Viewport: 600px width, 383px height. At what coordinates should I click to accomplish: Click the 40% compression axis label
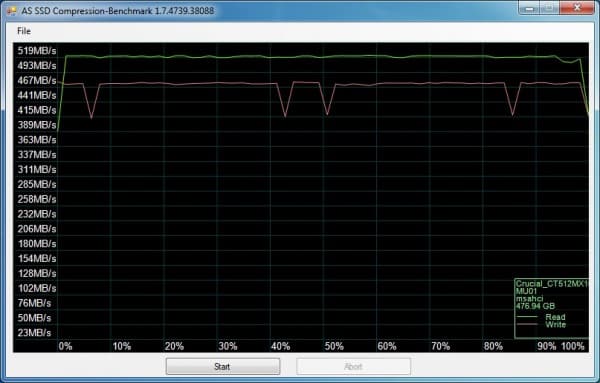pos(280,347)
